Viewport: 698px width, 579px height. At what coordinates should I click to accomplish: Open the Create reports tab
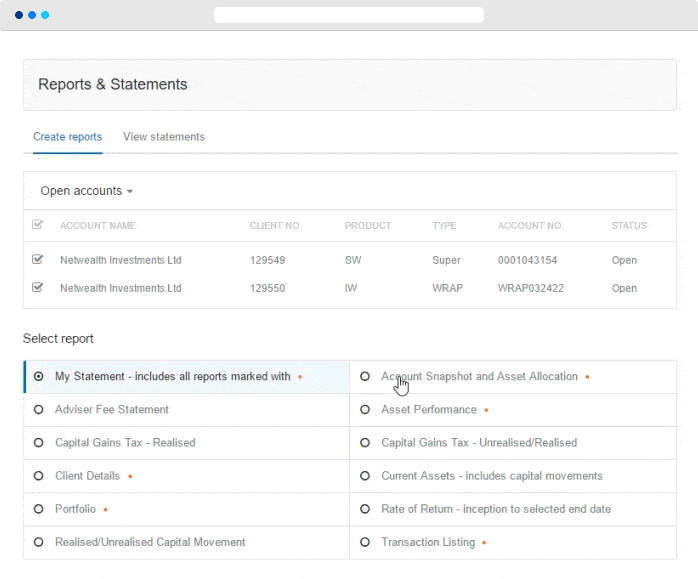[67, 137]
